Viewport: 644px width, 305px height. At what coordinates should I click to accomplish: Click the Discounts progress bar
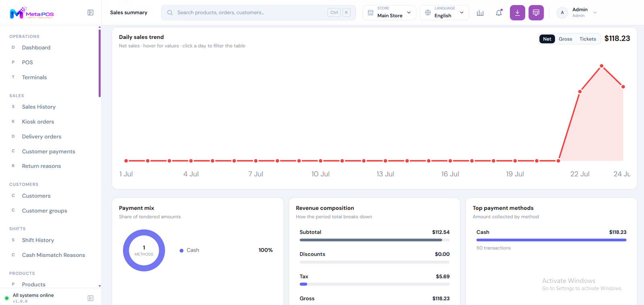374,262
